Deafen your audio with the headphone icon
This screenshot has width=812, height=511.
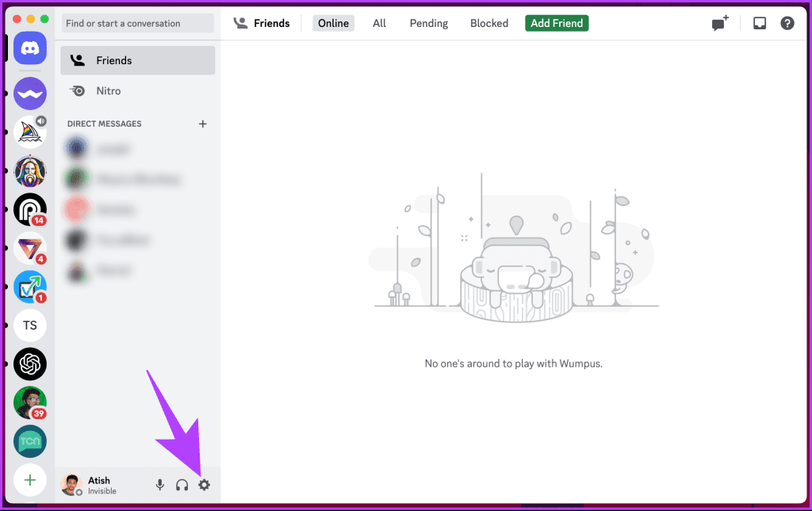[182, 484]
